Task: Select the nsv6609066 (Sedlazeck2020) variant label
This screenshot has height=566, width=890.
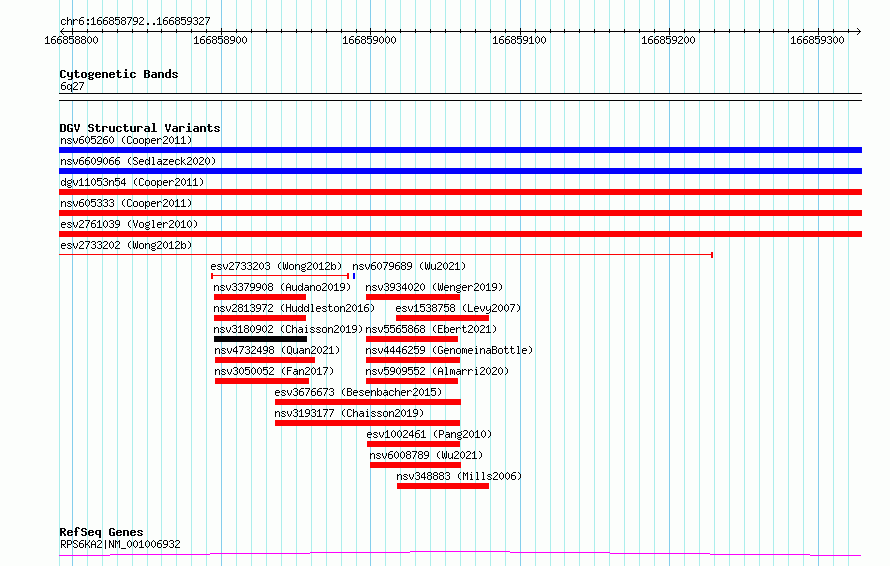Action: (x=138, y=161)
